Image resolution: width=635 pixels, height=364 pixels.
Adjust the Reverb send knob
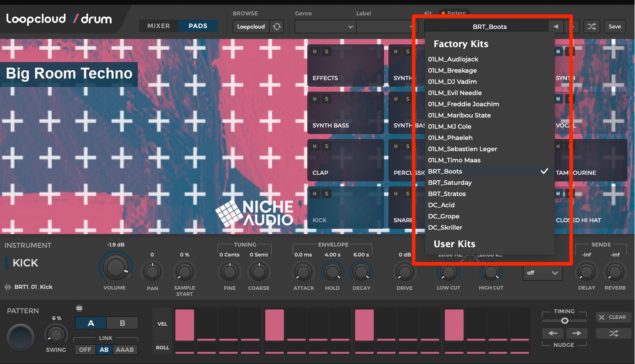coord(615,272)
